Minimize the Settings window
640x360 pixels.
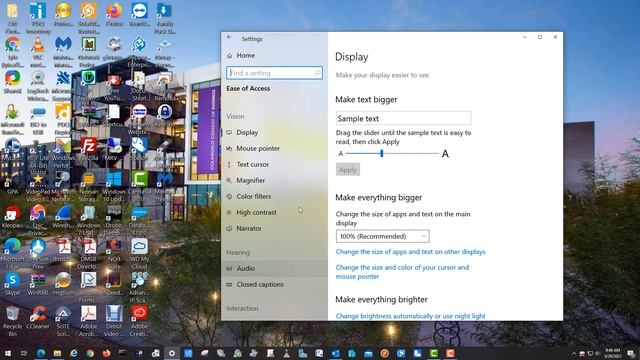[524, 37]
